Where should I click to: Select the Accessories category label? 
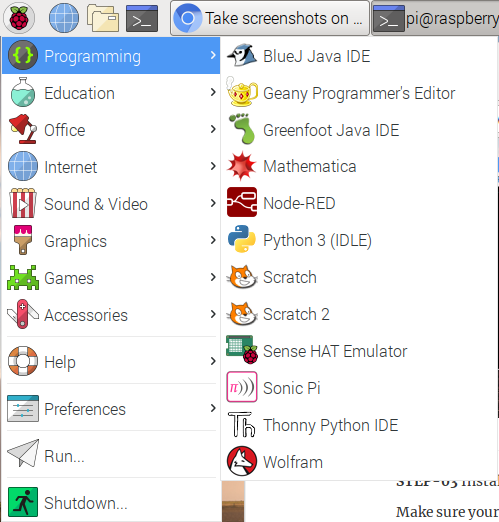pyautogui.click(x=86, y=315)
